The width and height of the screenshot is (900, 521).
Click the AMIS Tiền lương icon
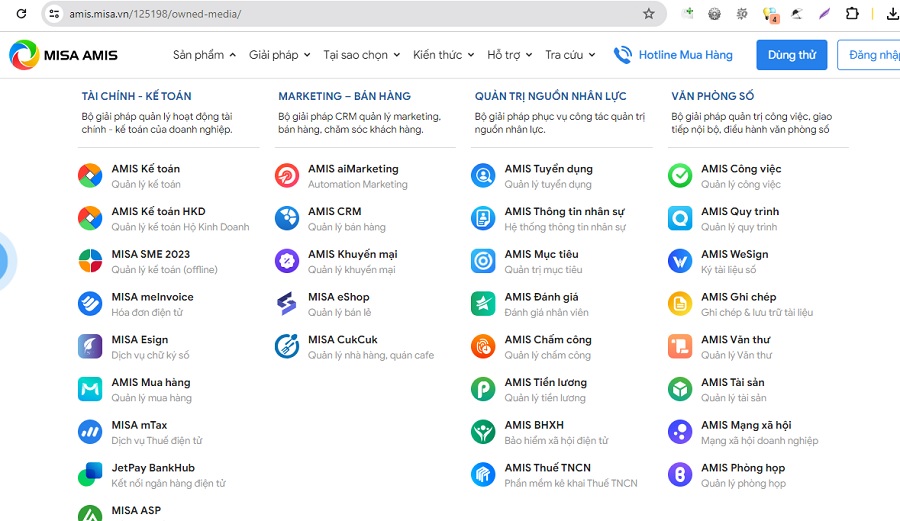click(483, 389)
